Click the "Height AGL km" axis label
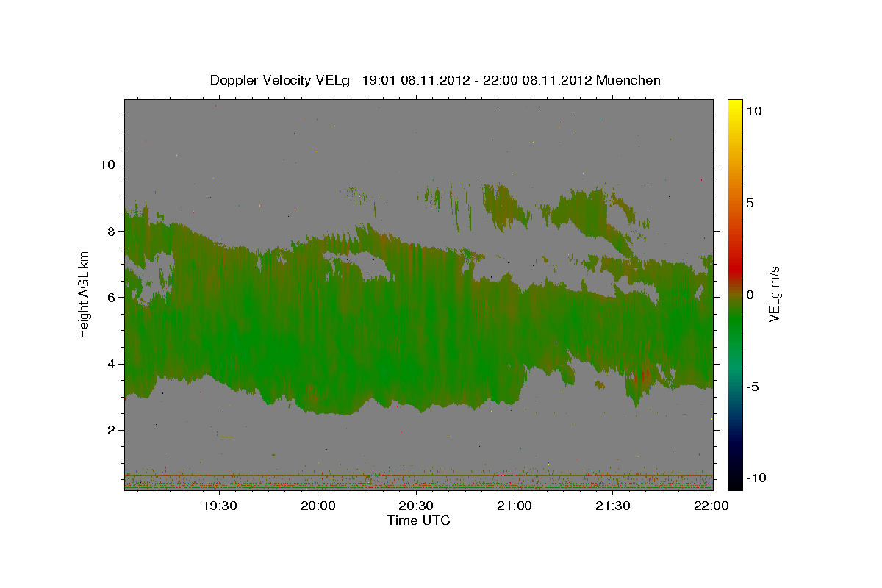This screenshot has height=588, width=882. coord(85,294)
